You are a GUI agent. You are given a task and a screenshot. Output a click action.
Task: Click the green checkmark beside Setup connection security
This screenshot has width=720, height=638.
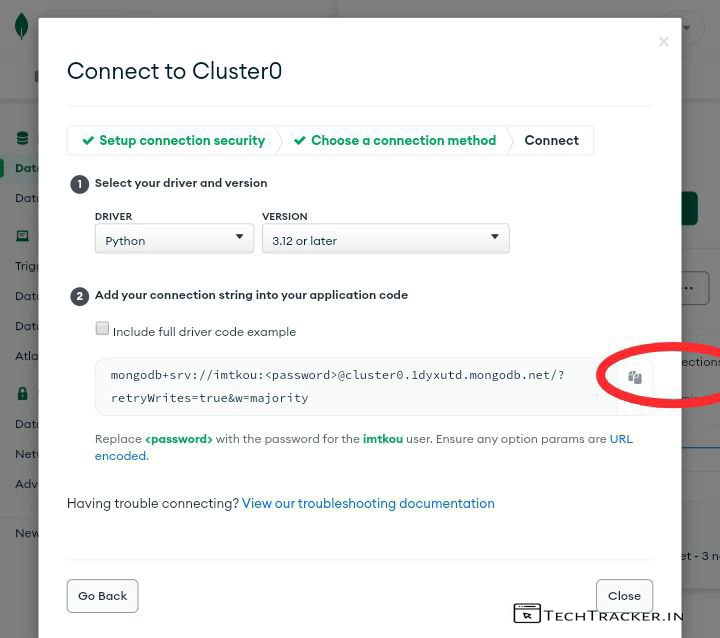click(88, 141)
